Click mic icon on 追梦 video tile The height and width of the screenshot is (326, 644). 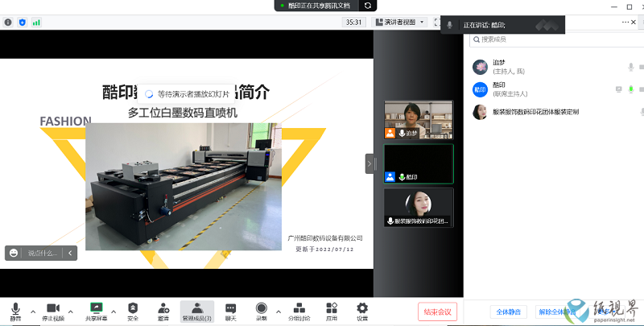point(401,133)
